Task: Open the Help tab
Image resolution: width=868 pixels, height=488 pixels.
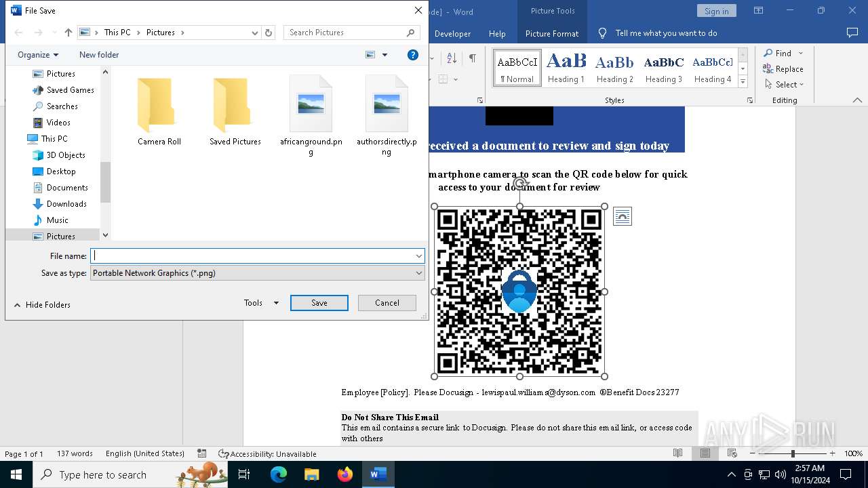Action: tap(497, 34)
